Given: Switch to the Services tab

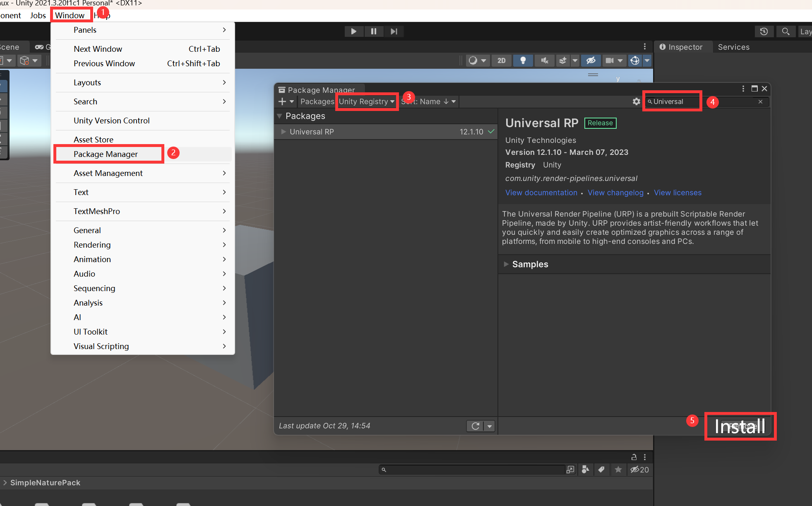Looking at the screenshot, I should (x=733, y=47).
